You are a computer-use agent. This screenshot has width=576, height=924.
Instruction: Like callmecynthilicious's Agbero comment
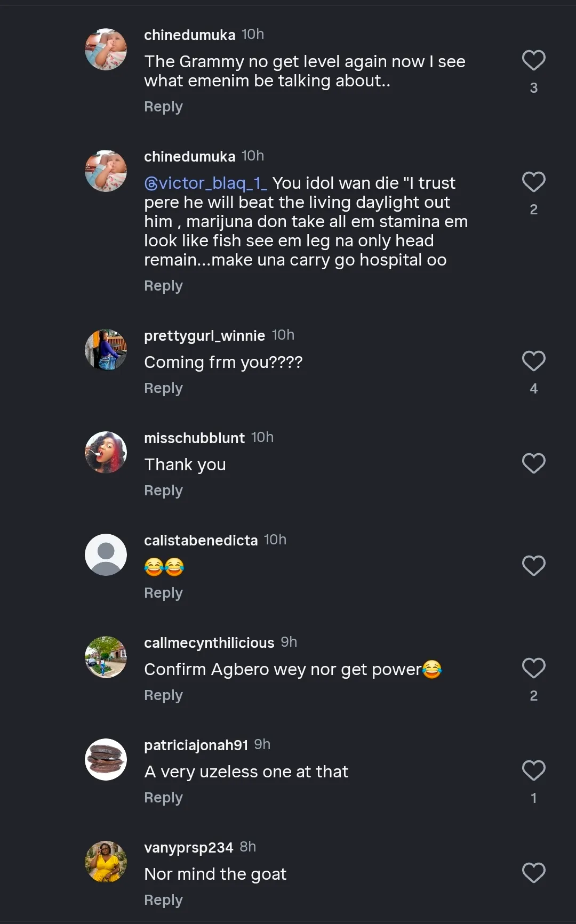533,668
